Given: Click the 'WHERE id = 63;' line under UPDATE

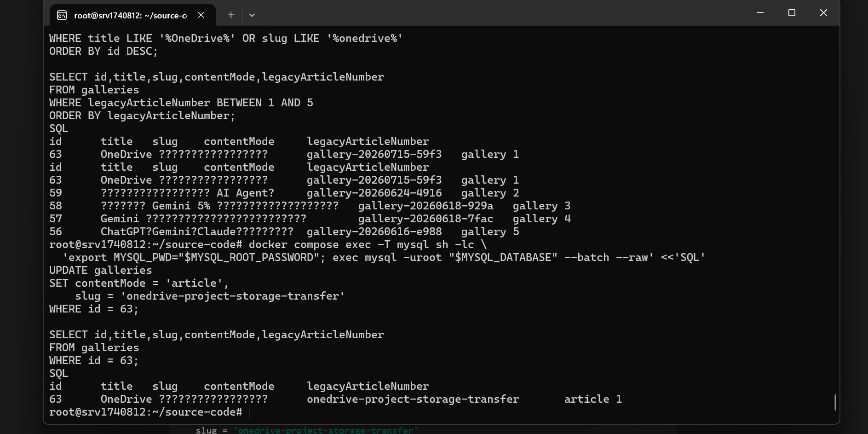Looking at the screenshot, I should [x=94, y=309].
